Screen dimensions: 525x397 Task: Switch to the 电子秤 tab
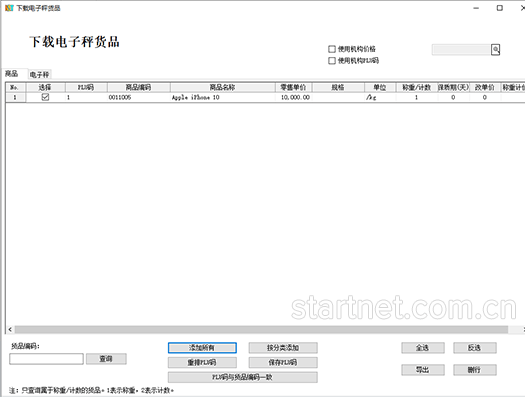click(40, 74)
